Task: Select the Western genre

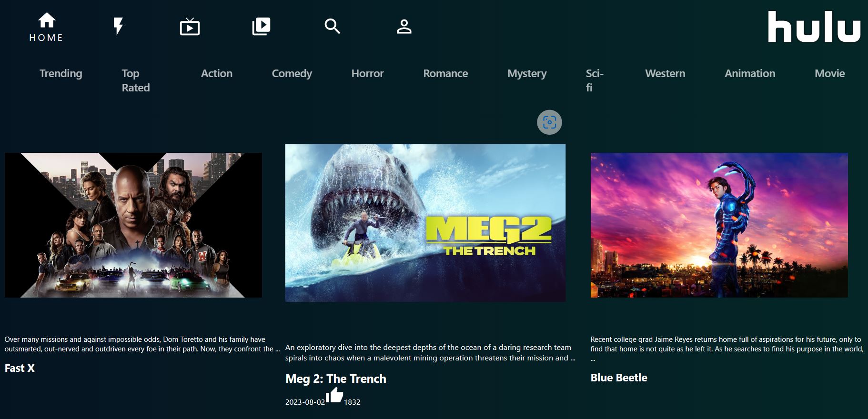Action: [x=665, y=73]
